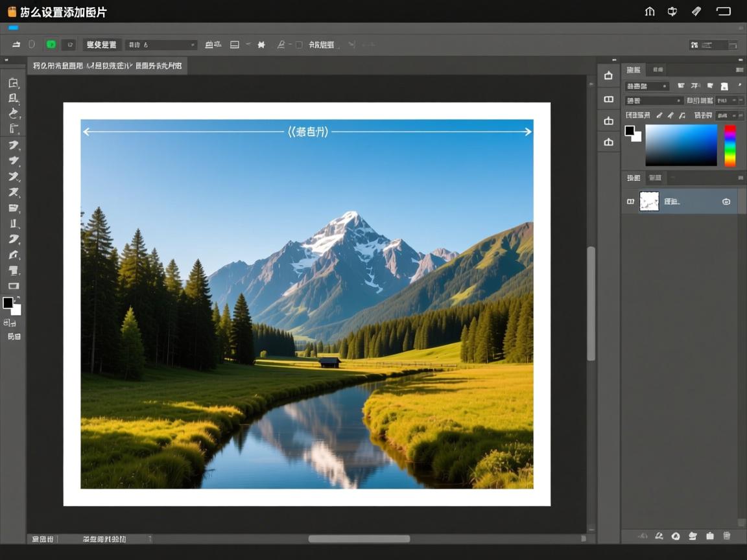Open the first dropdown in the right panel's top row

pos(646,86)
